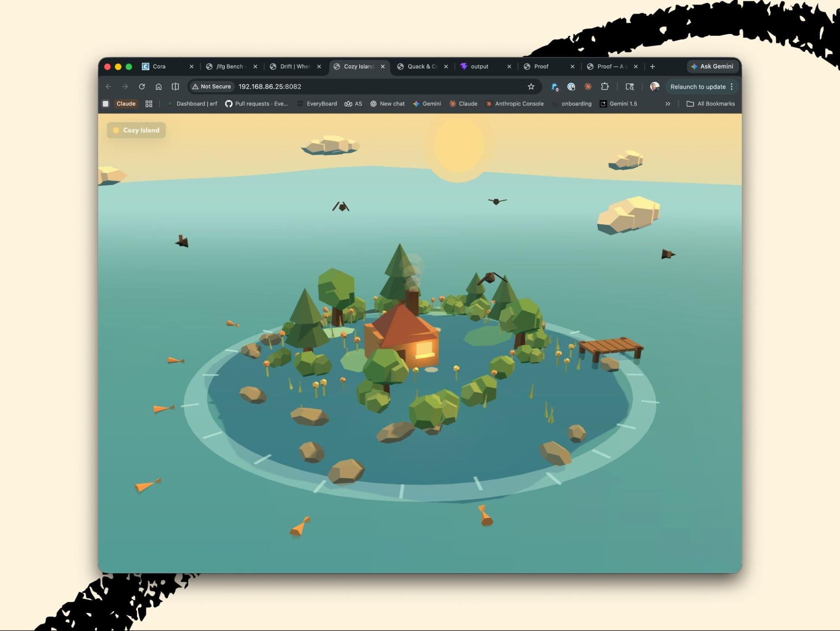Open a new tab with the plus icon
This screenshot has height=631, width=840.
[652, 66]
